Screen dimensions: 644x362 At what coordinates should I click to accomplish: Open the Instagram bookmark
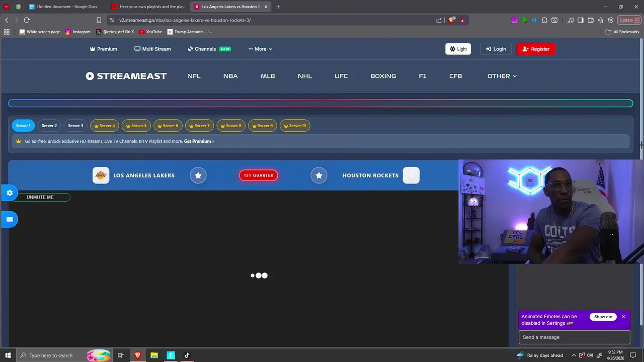point(78,32)
